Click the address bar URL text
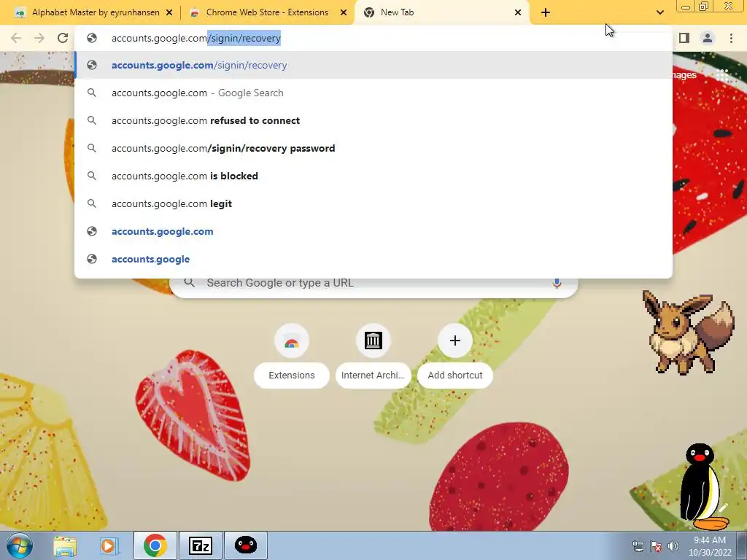Screen dimensions: 747x560 [196, 38]
